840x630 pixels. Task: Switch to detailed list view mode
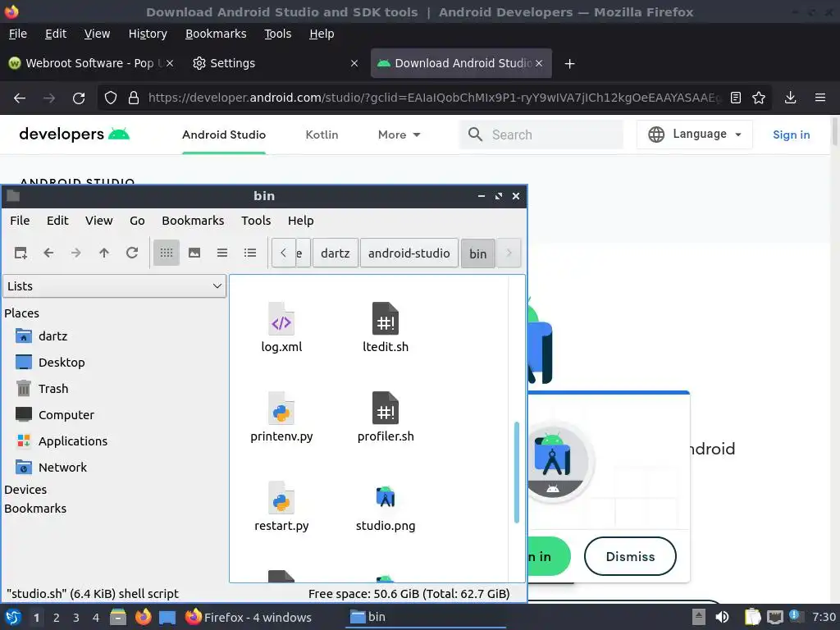pos(250,253)
